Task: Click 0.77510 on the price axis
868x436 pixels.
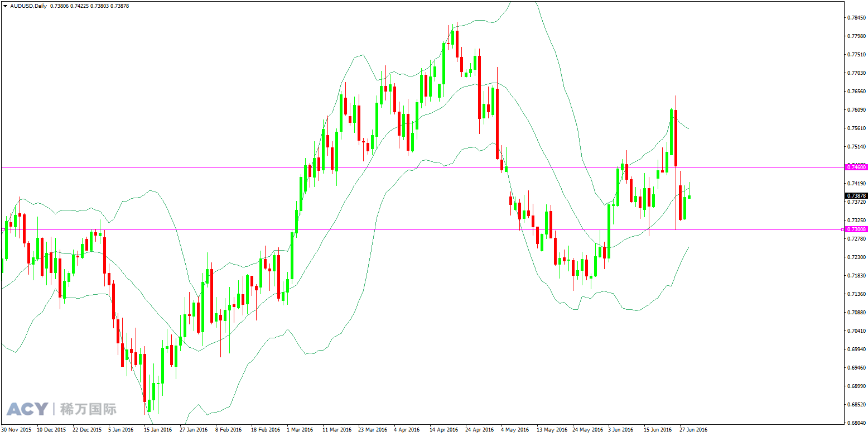Action: tap(856, 55)
